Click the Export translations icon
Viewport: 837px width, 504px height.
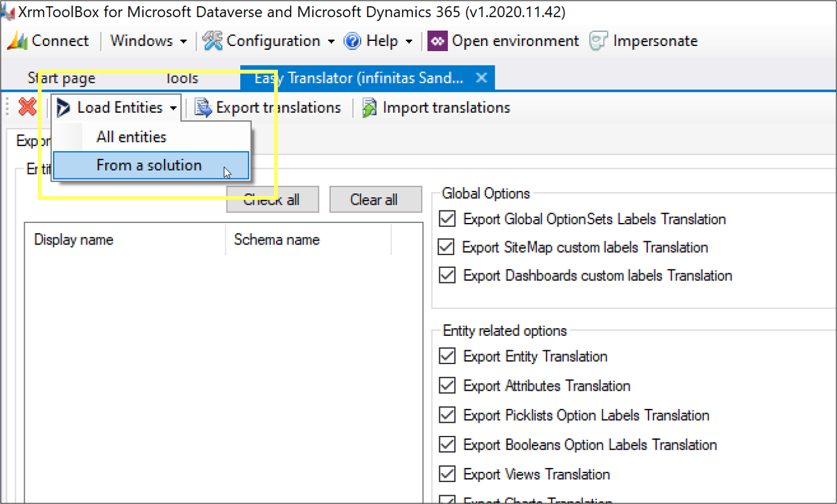tap(203, 108)
